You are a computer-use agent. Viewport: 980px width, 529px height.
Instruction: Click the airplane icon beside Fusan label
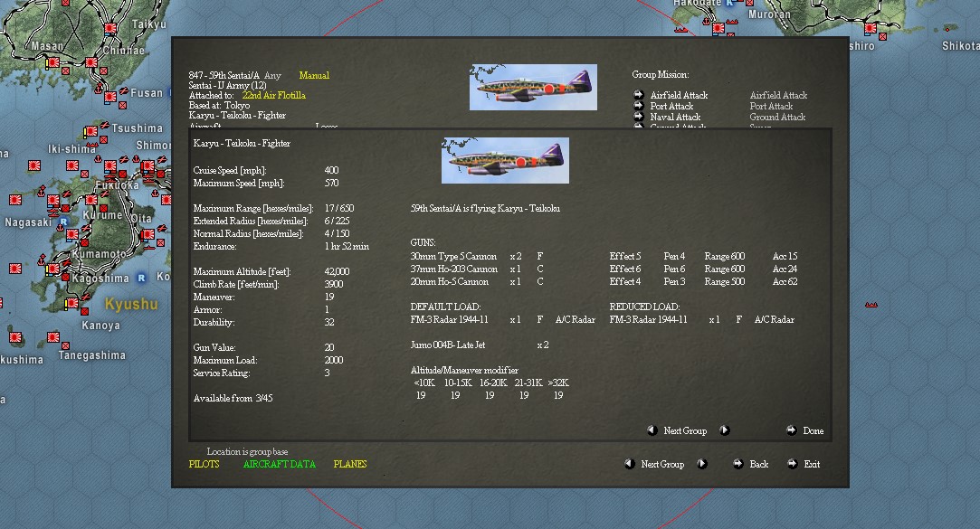click(124, 91)
